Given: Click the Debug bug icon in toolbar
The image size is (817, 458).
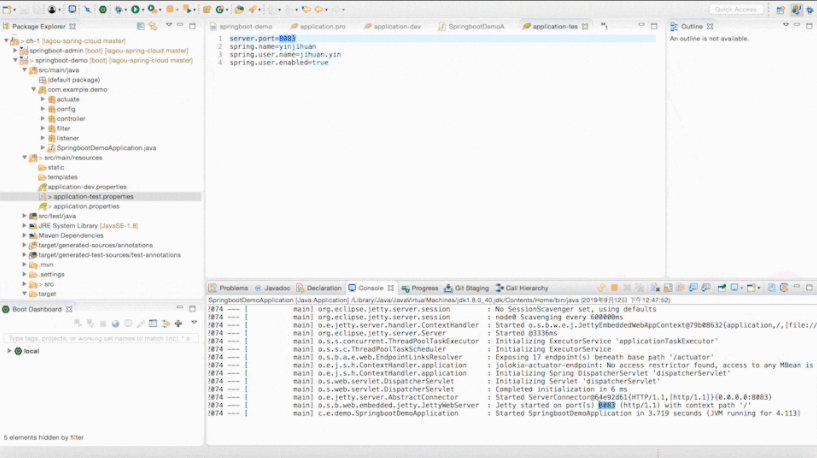Looking at the screenshot, I should pos(119,9).
